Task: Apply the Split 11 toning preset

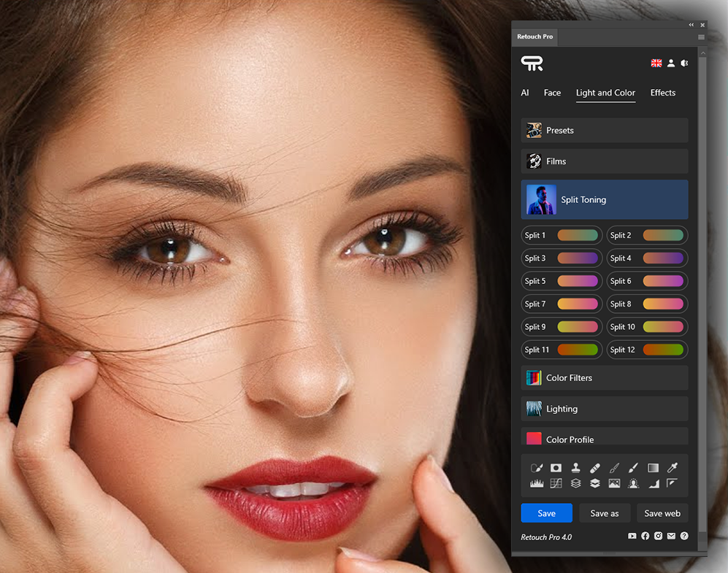Action: click(562, 350)
